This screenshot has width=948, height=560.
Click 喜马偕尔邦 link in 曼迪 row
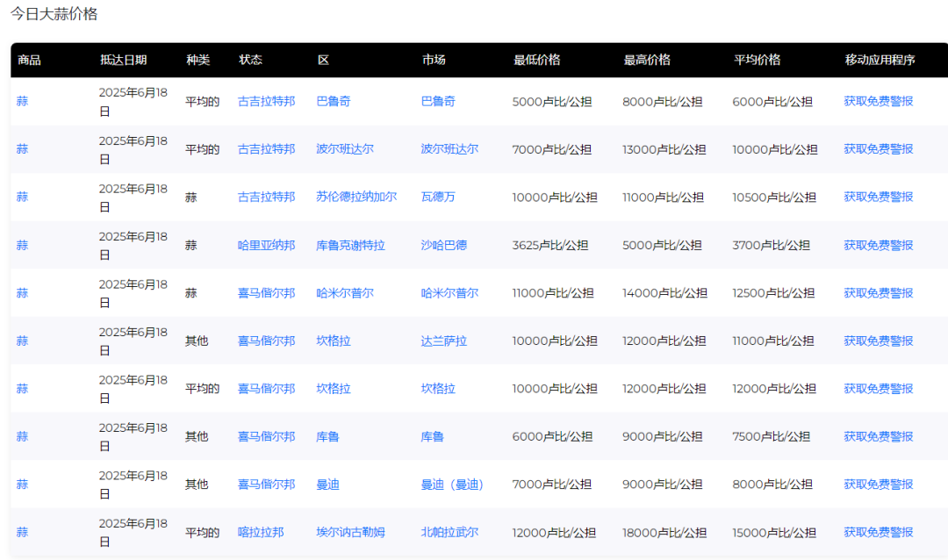coord(266,485)
